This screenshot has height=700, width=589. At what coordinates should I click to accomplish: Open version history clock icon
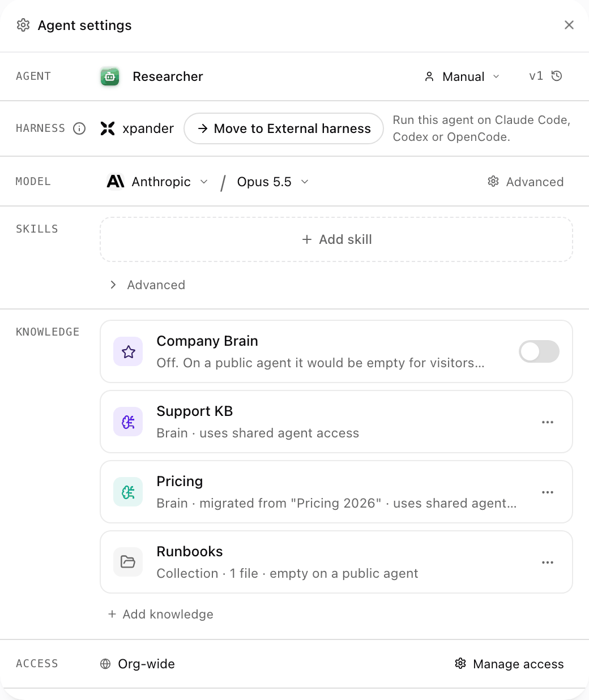coord(557,76)
